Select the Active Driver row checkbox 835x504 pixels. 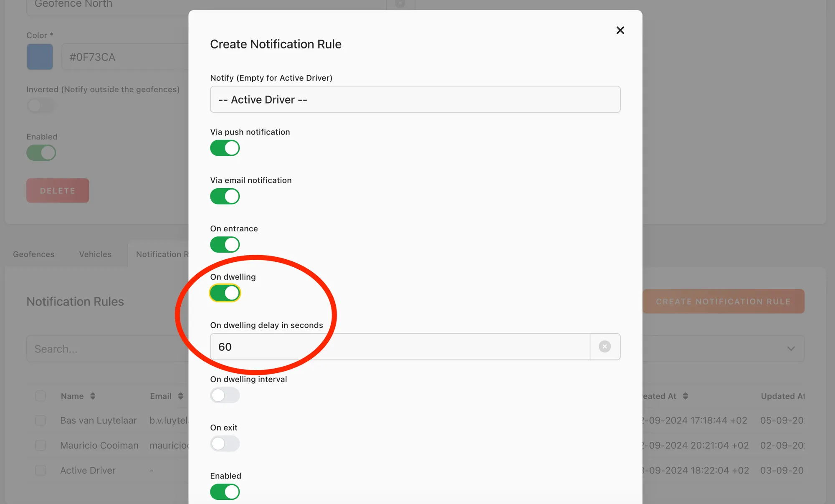(x=40, y=470)
